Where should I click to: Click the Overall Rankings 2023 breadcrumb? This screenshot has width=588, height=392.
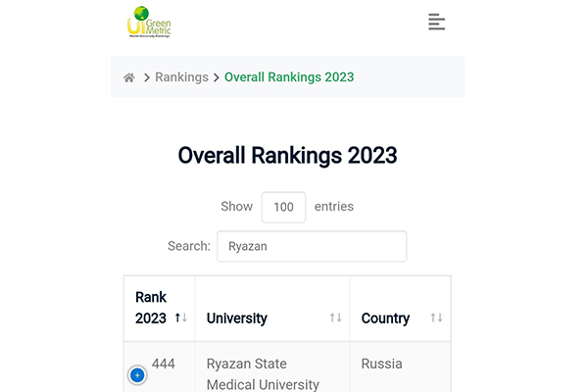pos(289,77)
